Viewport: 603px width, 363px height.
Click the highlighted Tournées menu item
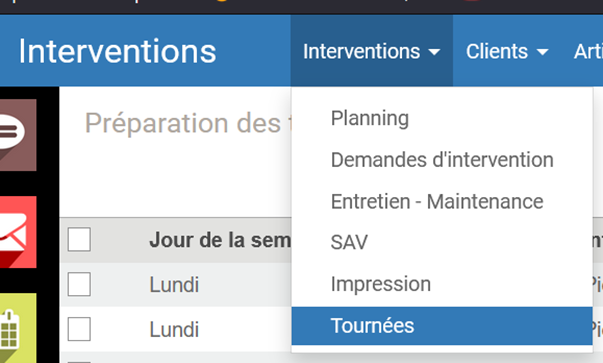pyautogui.click(x=442, y=326)
